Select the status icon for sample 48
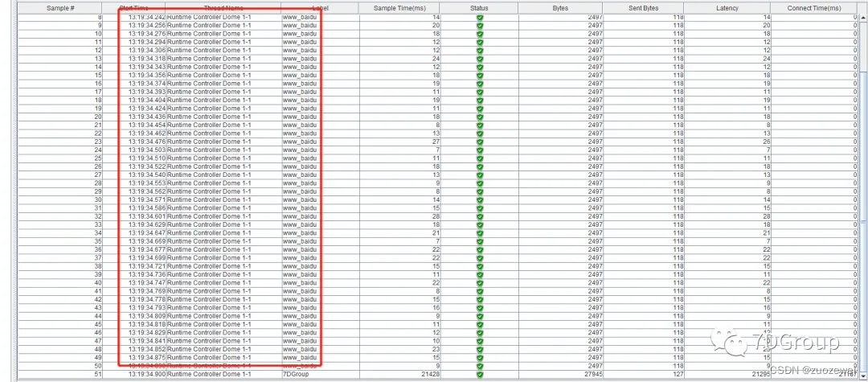The height and width of the screenshot is (382, 868). 479,349
